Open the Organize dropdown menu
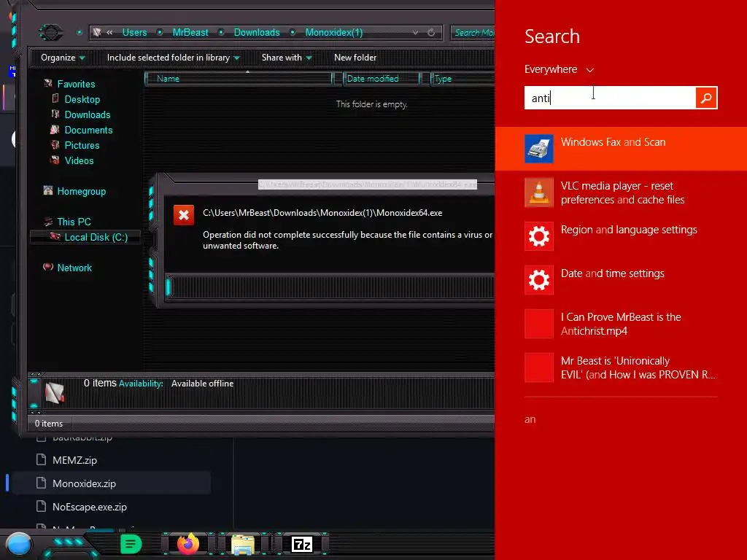 point(63,58)
